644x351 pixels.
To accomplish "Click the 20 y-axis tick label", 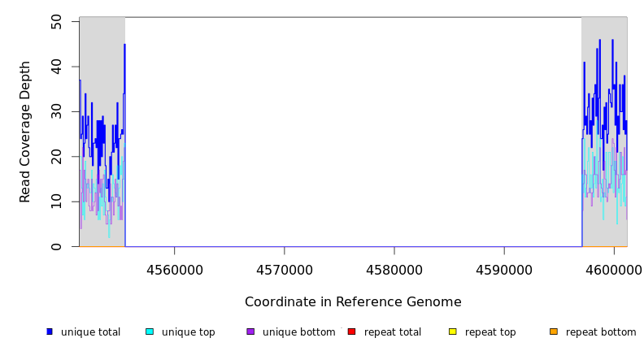I will tap(56, 156).
